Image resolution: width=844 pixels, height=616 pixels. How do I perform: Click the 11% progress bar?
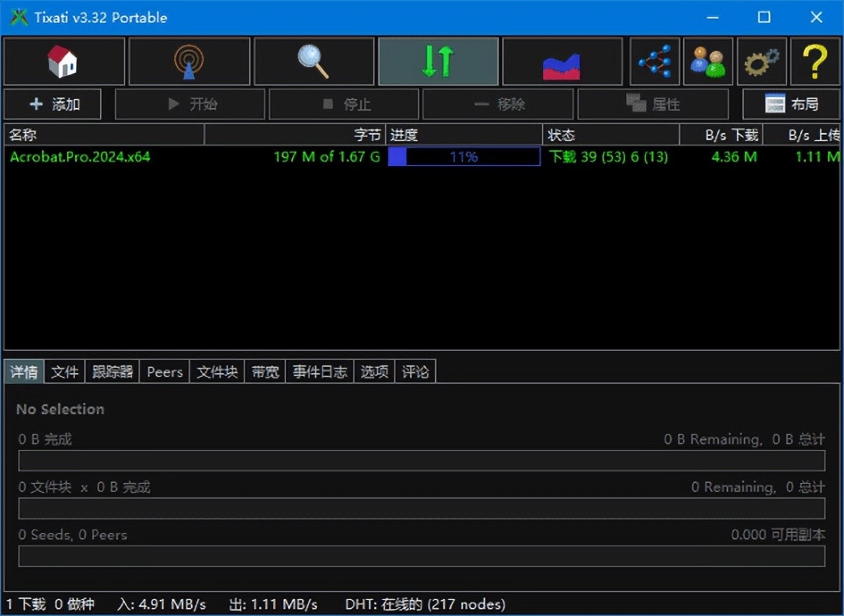[x=464, y=157]
